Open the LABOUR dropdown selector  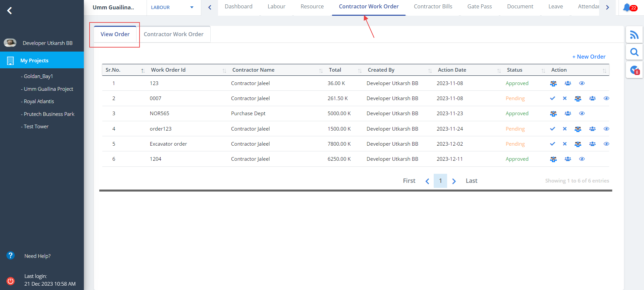[173, 7]
